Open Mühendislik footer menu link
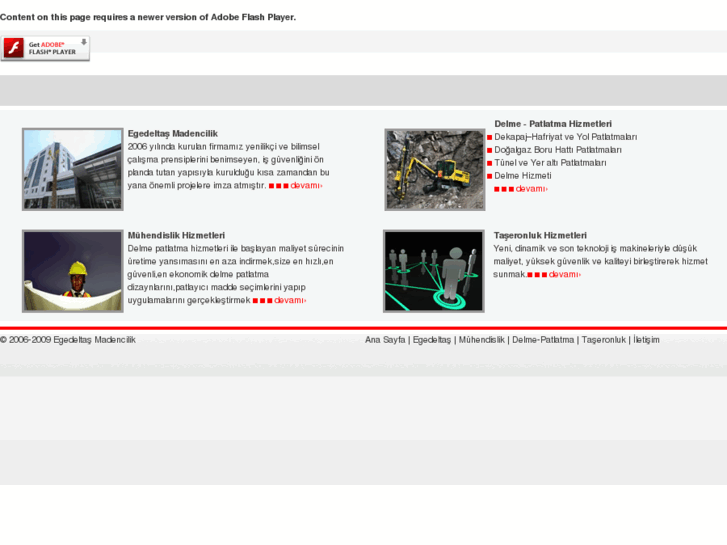Screen dimensions: 727x545 click(481, 340)
